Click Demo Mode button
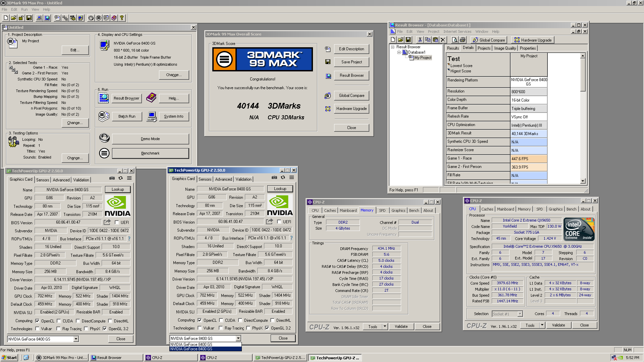The height and width of the screenshot is (362, 644). 150,139
